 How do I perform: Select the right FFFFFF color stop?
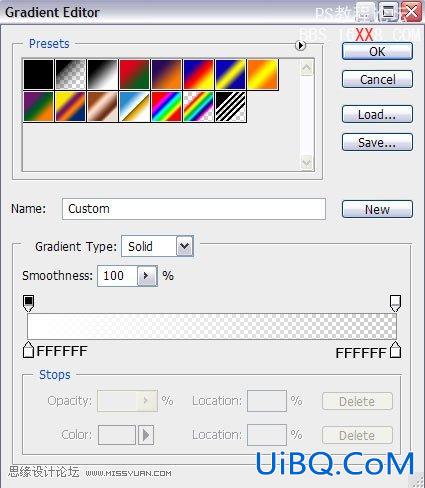pyautogui.click(x=395, y=350)
